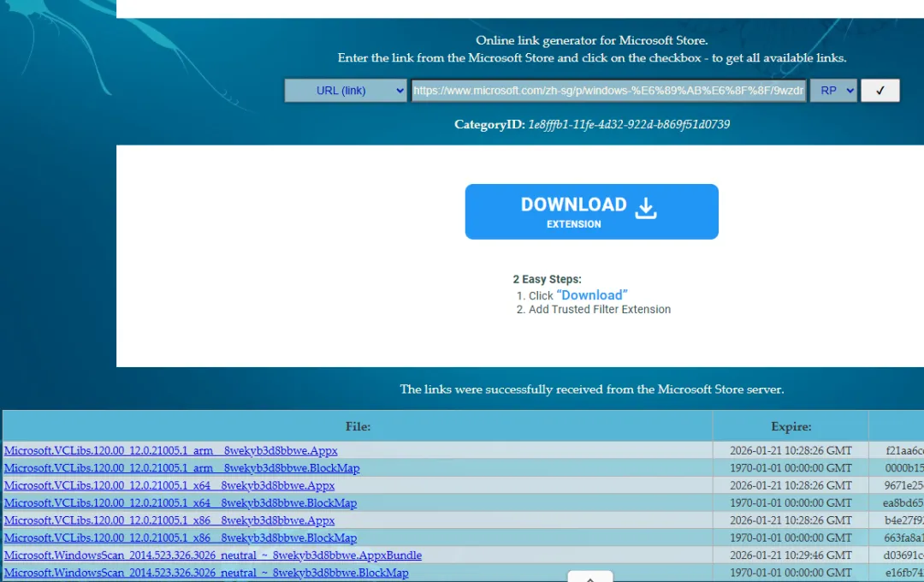Open Microsoft.VCLibs arm BlockMap file link
924x582 pixels.
tap(181, 468)
